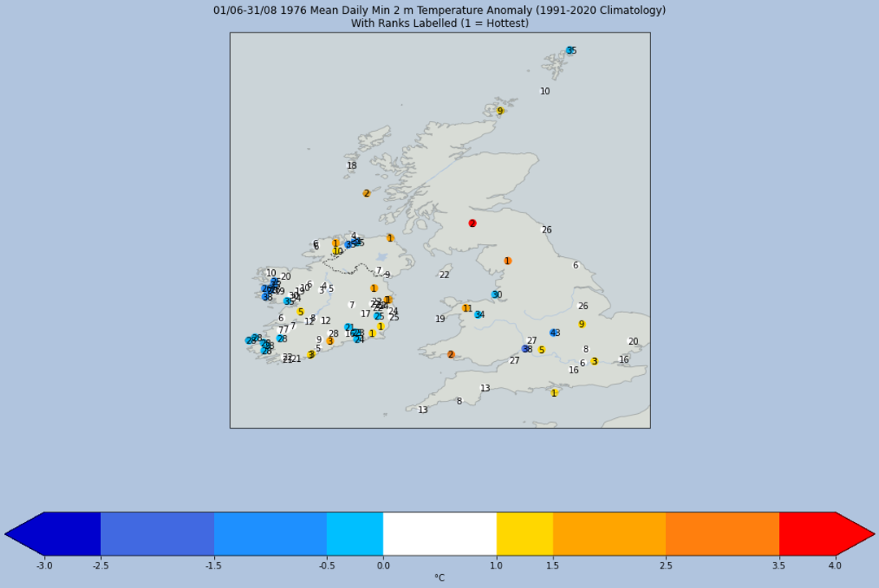This screenshot has height=588, width=879.
Task: Pick the blue colorbar segment -1.5 to -0.5
Action: pyautogui.click(x=270, y=534)
